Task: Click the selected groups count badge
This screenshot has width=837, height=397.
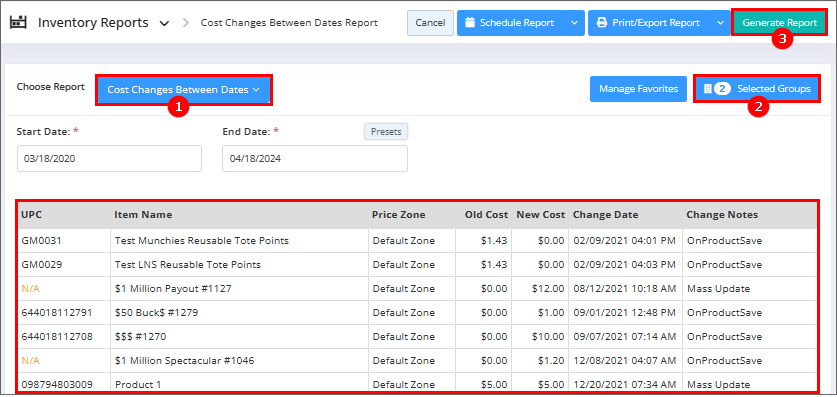Action: (722, 89)
